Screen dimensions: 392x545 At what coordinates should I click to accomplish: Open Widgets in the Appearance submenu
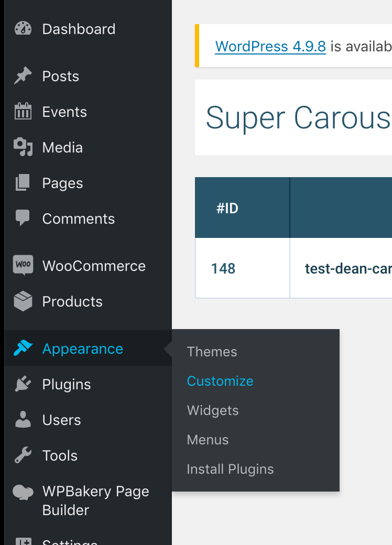[x=213, y=410]
